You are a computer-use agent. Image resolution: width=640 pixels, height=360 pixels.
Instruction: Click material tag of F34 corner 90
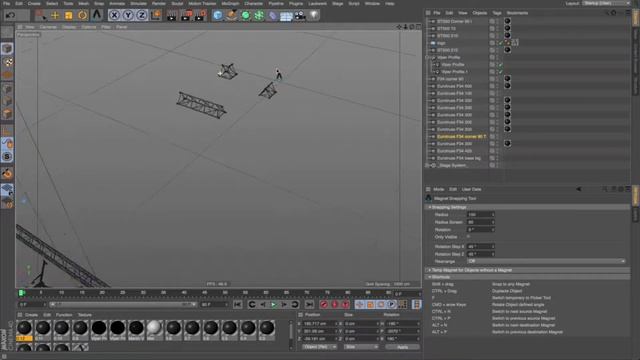tap(507, 79)
